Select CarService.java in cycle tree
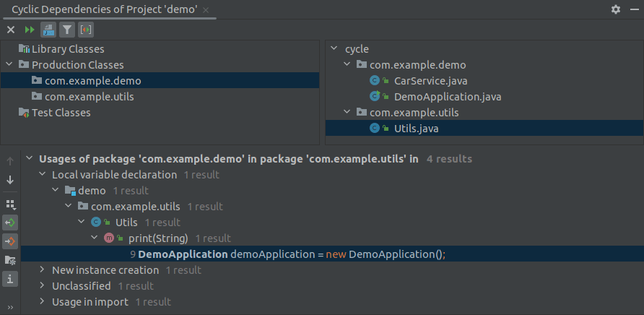The image size is (644, 315). click(430, 81)
